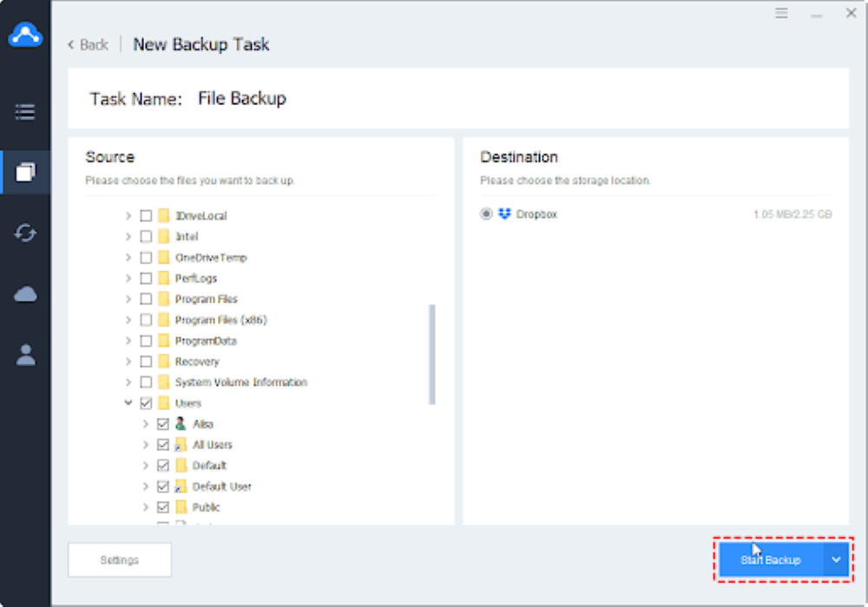Open the task list sidebar icon
868x607 pixels.
[25, 112]
